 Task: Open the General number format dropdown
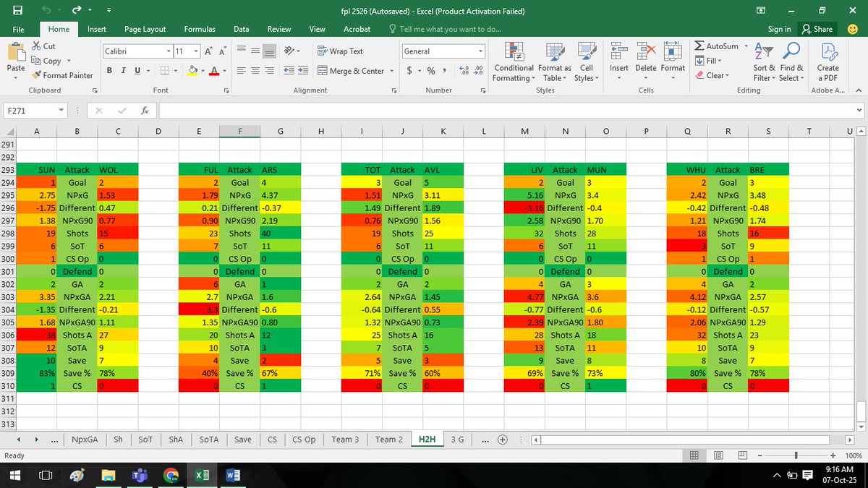tap(481, 51)
